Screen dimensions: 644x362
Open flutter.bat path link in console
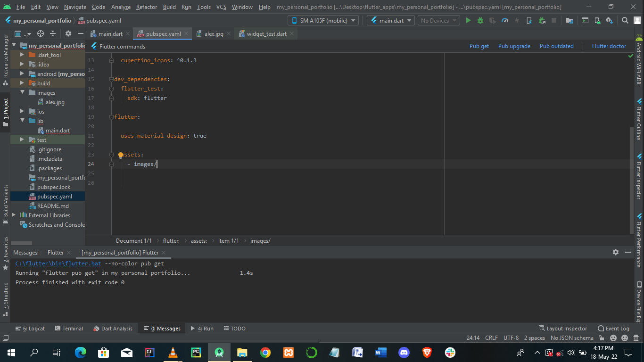tap(58, 263)
